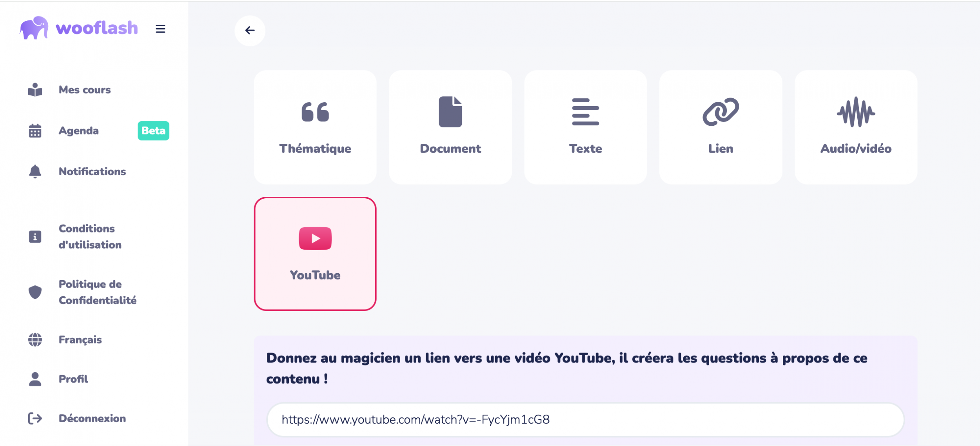Open Mes cours in sidebar
This screenshot has width=980, height=446.
pyautogui.click(x=84, y=90)
